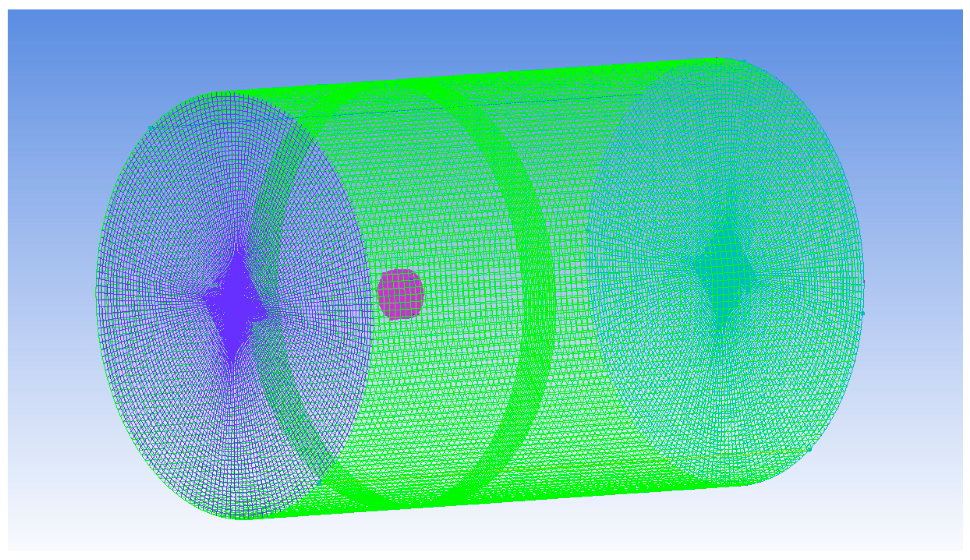
Task: Click the cyan vertex at lower-right rim
Action: [809, 450]
